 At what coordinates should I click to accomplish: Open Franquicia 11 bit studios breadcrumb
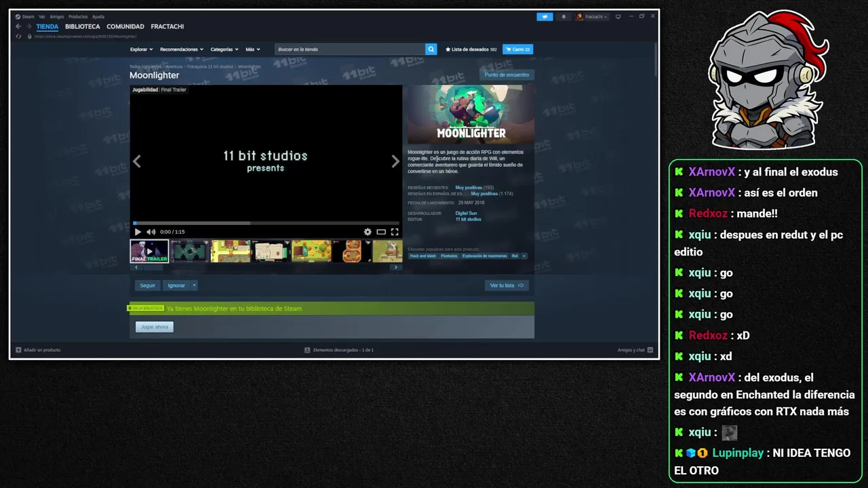(x=210, y=66)
